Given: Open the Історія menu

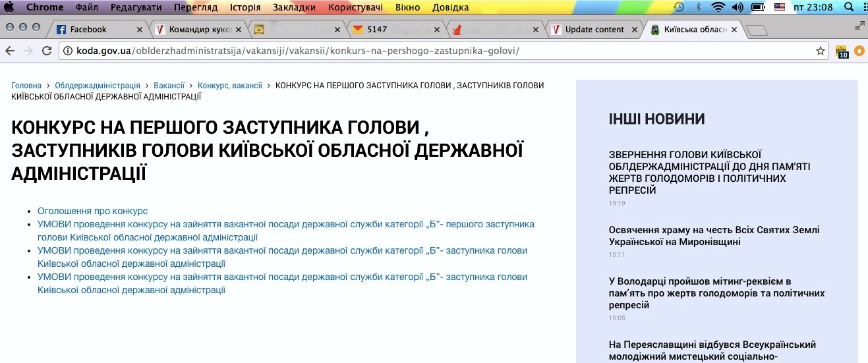Looking at the screenshot, I should pos(245,7).
